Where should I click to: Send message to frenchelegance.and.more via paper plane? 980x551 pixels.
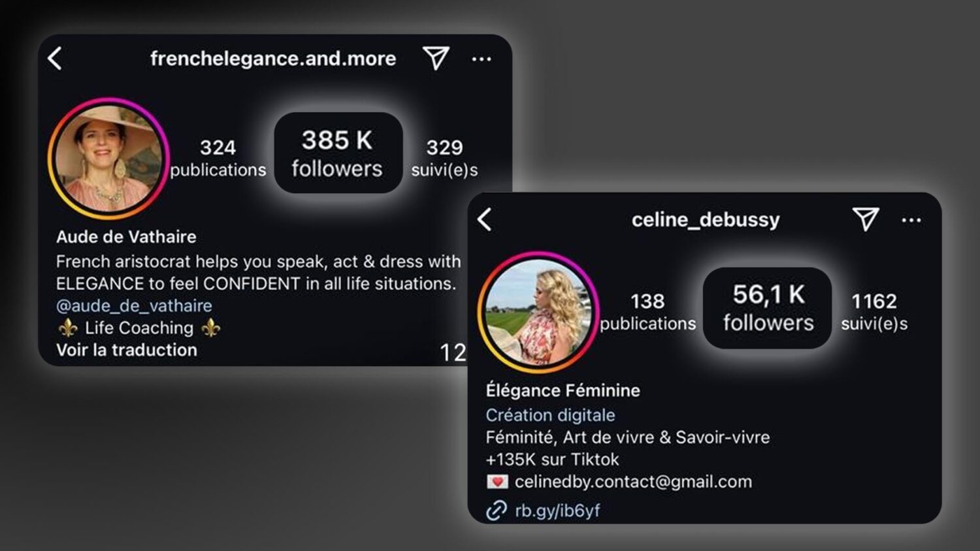pyautogui.click(x=436, y=58)
